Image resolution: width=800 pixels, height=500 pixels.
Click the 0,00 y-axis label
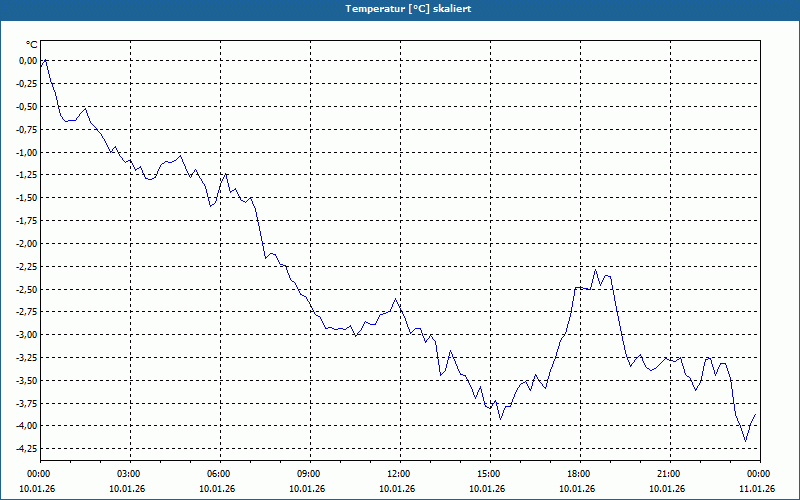28,61
